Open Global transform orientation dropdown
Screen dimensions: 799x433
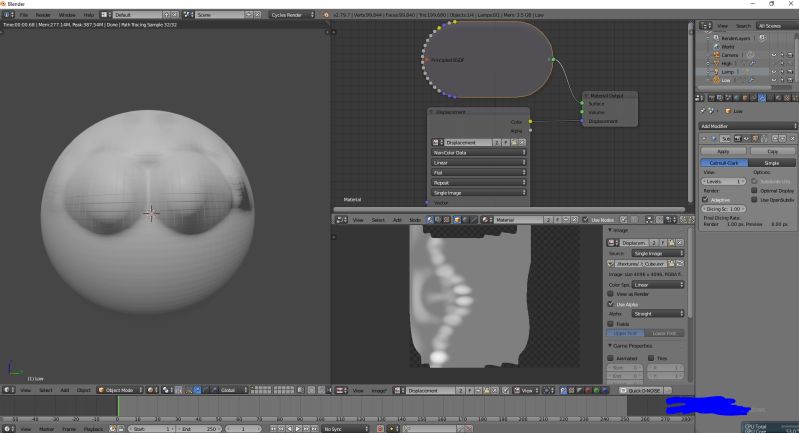pos(234,390)
